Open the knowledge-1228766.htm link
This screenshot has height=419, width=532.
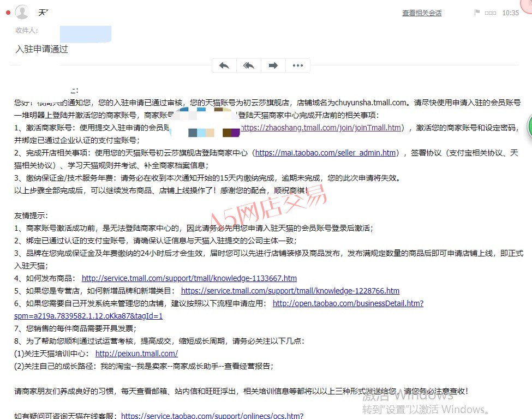tap(290, 291)
